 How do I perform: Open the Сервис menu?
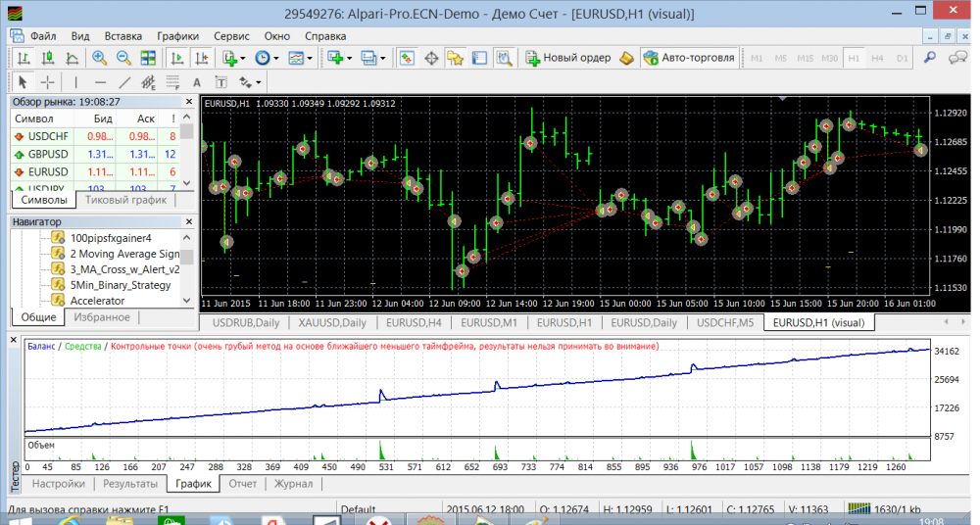pyautogui.click(x=231, y=36)
